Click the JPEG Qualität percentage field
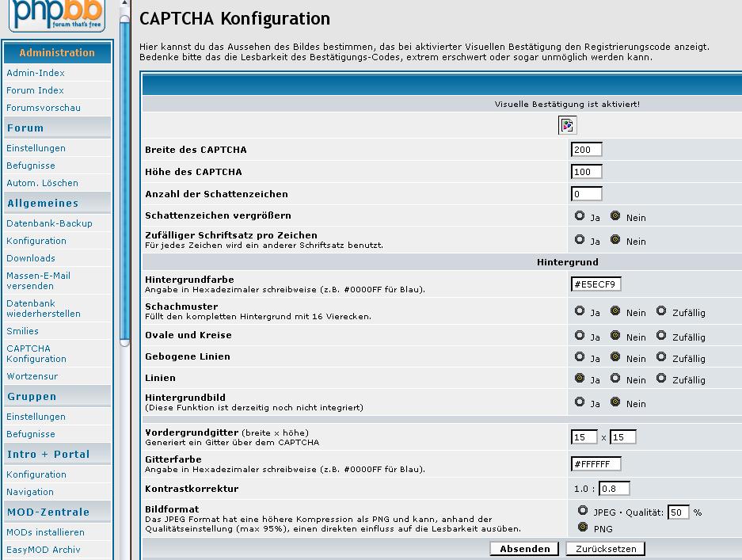Viewport: 742px width, 560px height. [678, 512]
